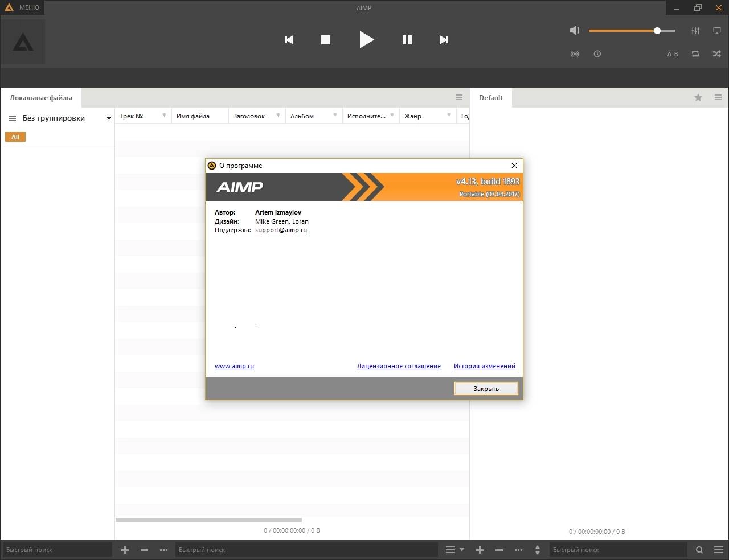729x560 pixels.
Task: Switch to Локальные файлы tab
Action: click(x=41, y=98)
